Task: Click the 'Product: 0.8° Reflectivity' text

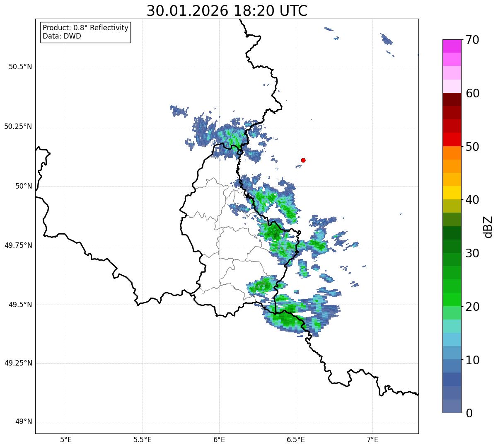Action: point(85,28)
